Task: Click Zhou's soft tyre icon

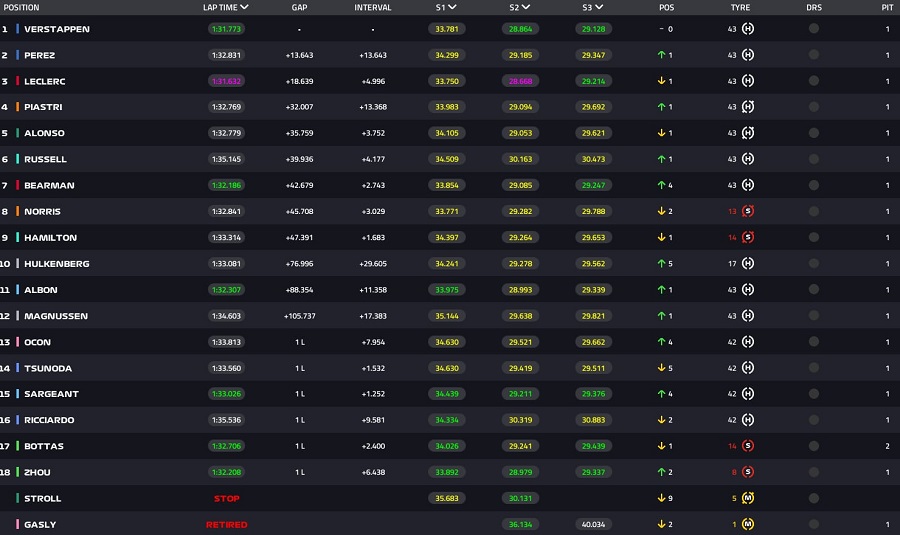Action: tap(747, 472)
